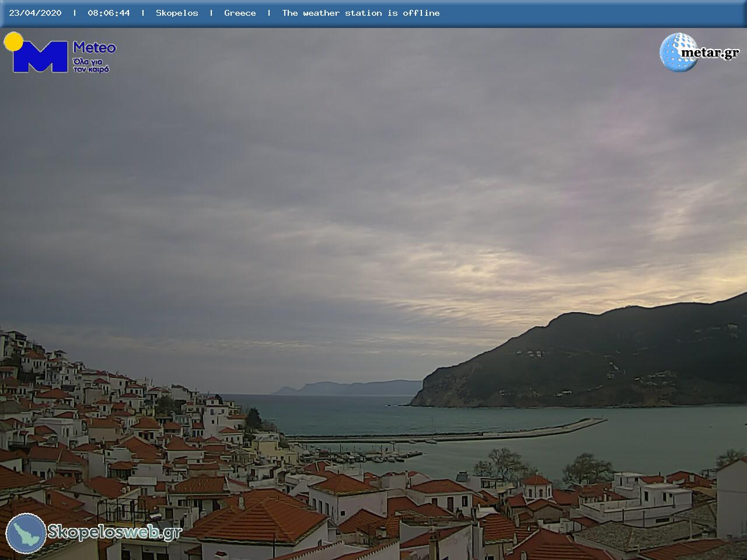
Task: Click the Meteo word in the logo
Action: pos(95,48)
